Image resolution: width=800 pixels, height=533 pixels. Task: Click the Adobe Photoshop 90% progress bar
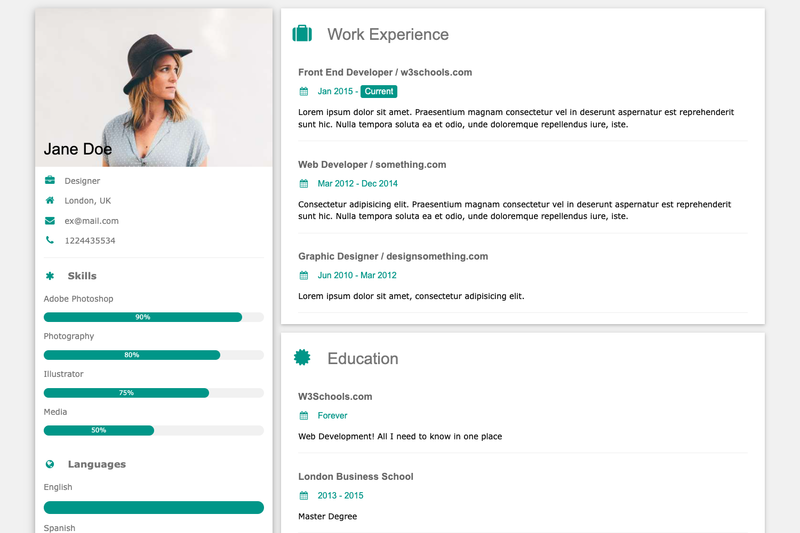(x=154, y=317)
